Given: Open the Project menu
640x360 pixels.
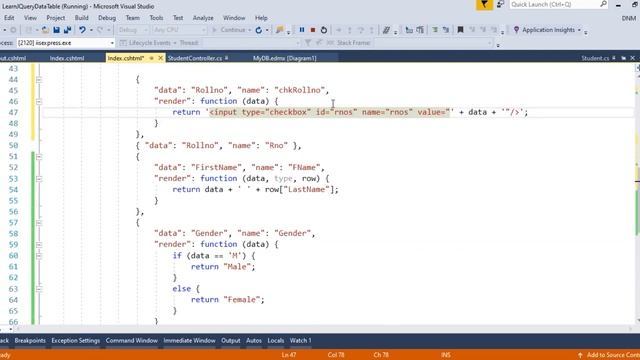Looking at the screenshot, I should click(56, 18).
